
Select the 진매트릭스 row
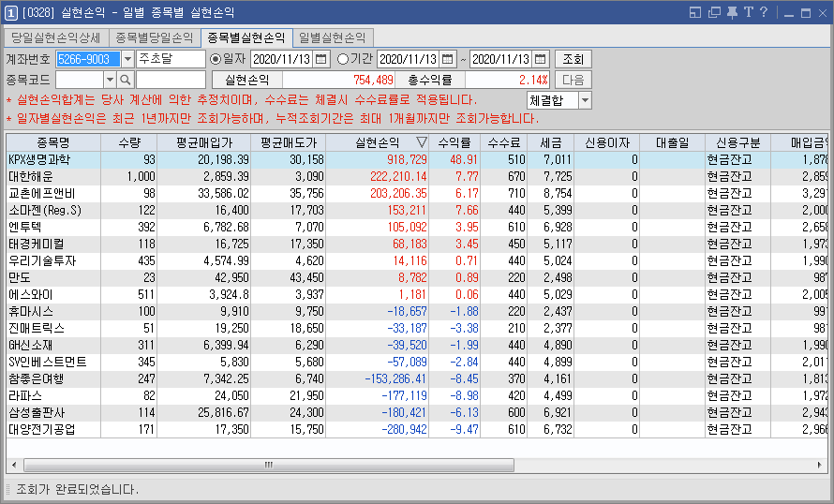tap(417, 329)
